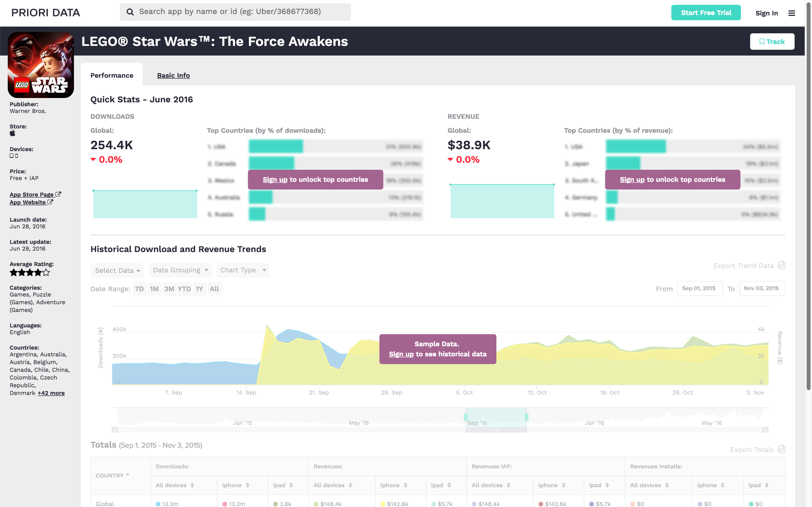Click the right handle of timeline range selector
Screen dimensions: 812x507
[x=526, y=417]
